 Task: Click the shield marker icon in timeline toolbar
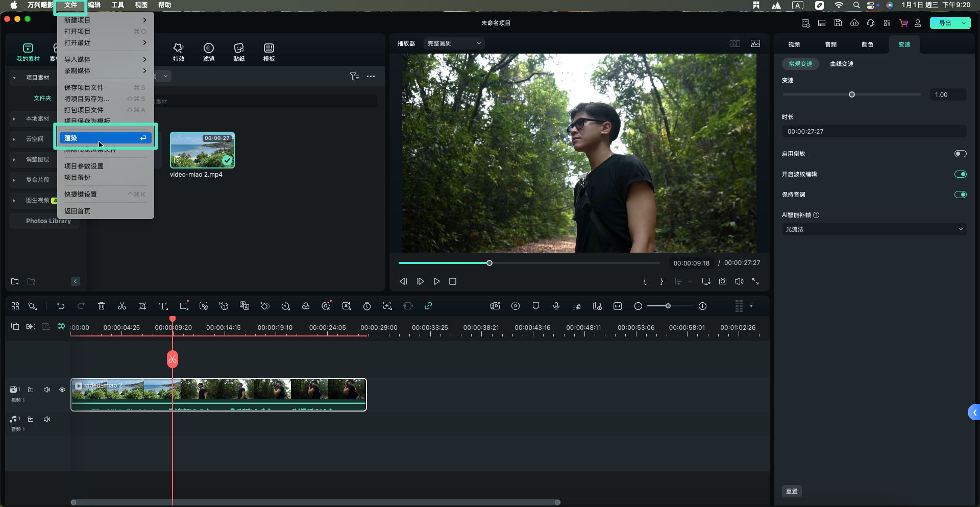coord(536,306)
